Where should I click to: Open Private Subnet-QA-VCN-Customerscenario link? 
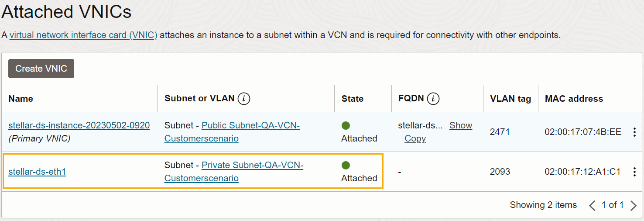pos(252,166)
